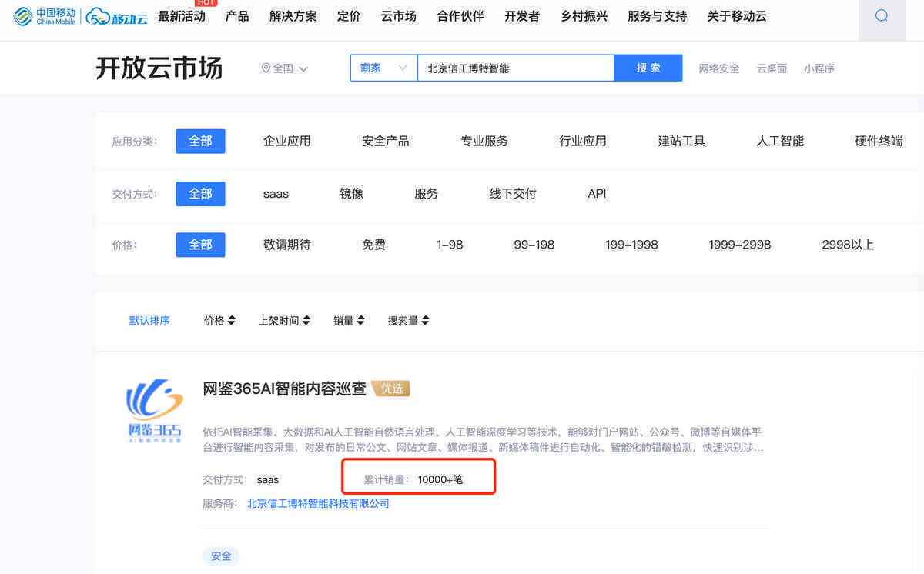
Task: Filter category by 人工智能
Action: coord(780,141)
